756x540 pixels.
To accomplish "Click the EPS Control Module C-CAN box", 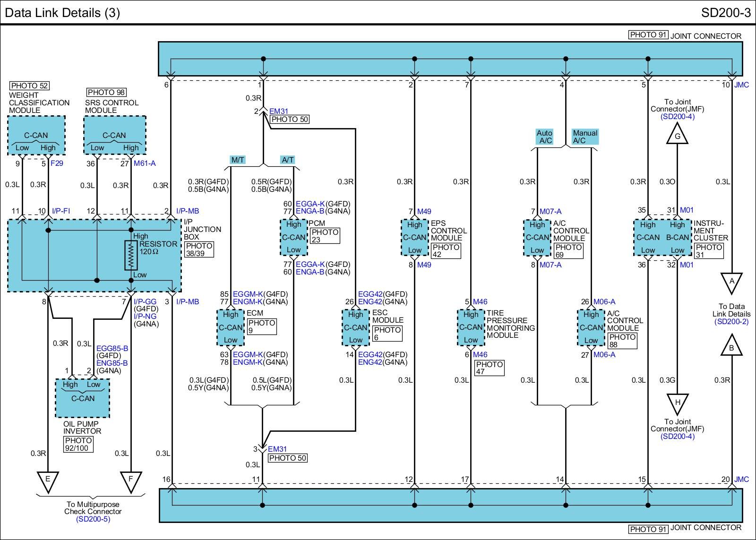I will tap(414, 238).
